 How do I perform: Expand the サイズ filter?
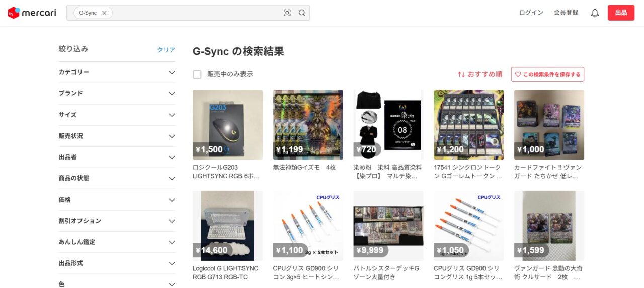[x=117, y=115]
